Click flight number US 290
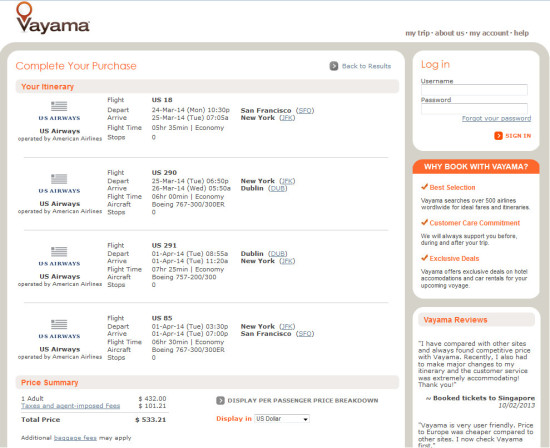 (x=164, y=173)
